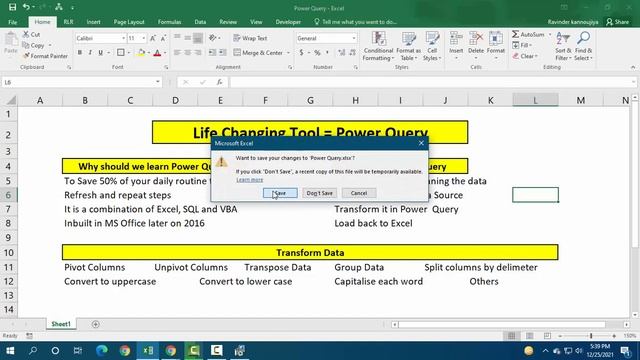Open Merge & Center dropdown arrow
The height and width of the screenshot is (360, 640).
click(289, 53)
